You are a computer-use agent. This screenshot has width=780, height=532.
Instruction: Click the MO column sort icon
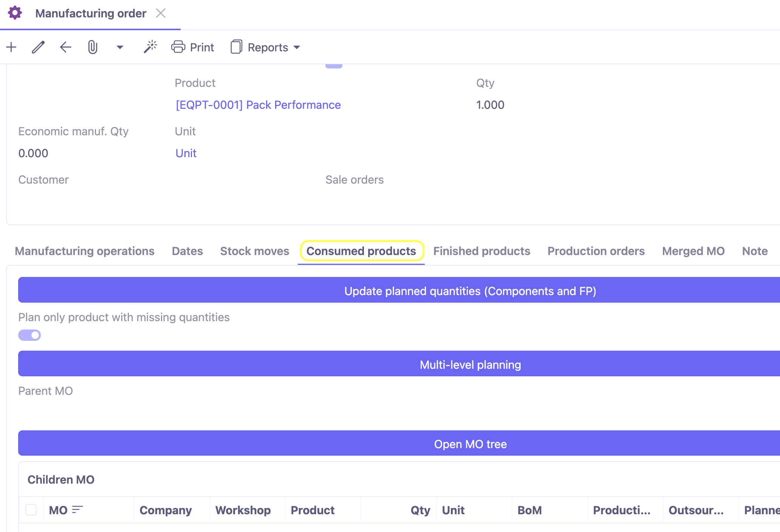pyautogui.click(x=77, y=510)
